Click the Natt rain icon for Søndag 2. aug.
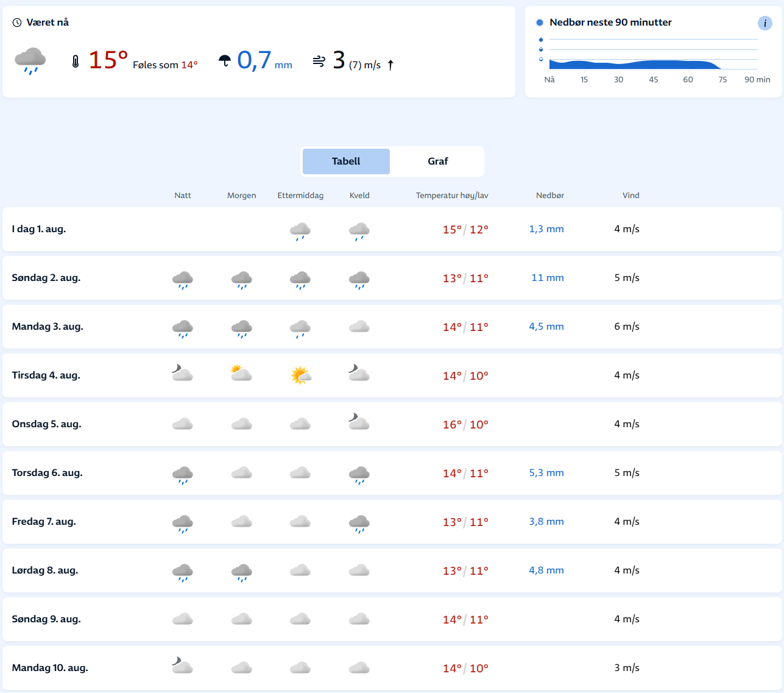The image size is (784, 693). coord(183,280)
